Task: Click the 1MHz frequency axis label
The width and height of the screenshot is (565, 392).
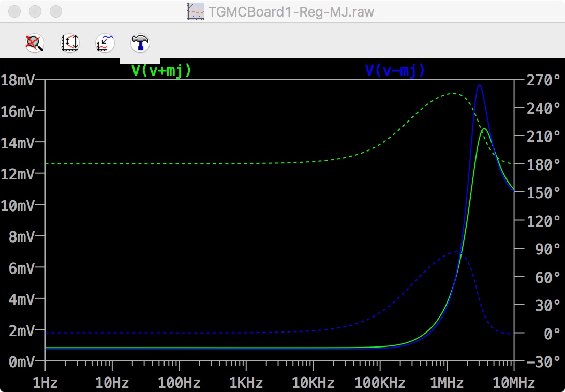Action: (x=447, y=382)
